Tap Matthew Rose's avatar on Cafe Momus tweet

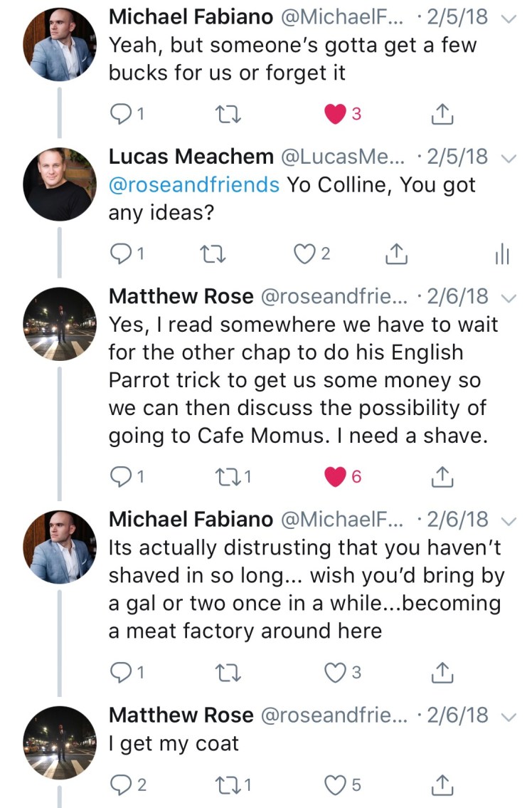59,324
